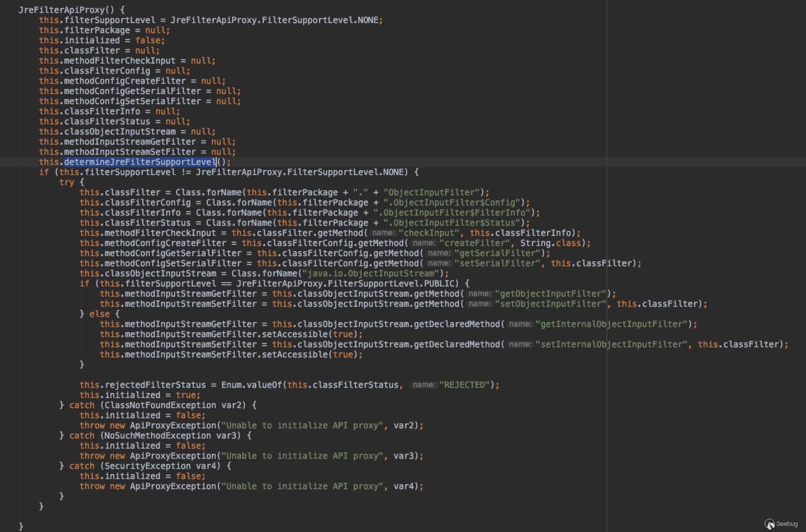Click the highlighted determineJreFilterSupportLevel method call
This screenshot has width=806, height=532.
point(140,162)
